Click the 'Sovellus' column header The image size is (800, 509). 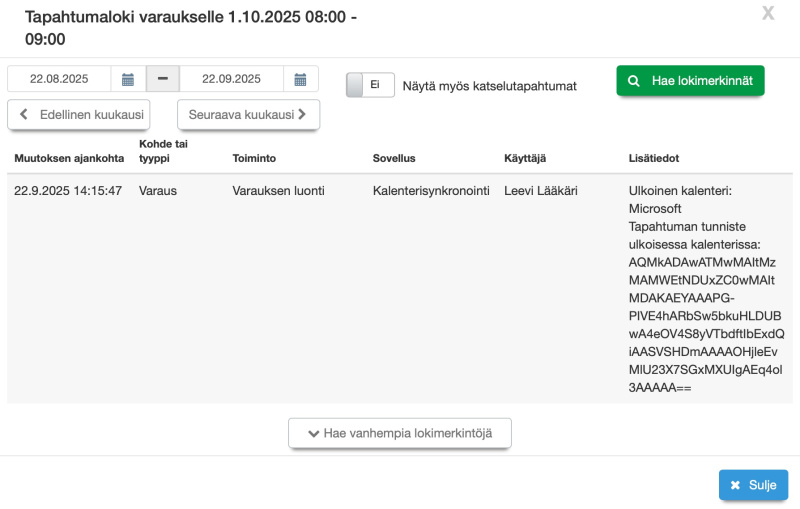tap(394, 158)
